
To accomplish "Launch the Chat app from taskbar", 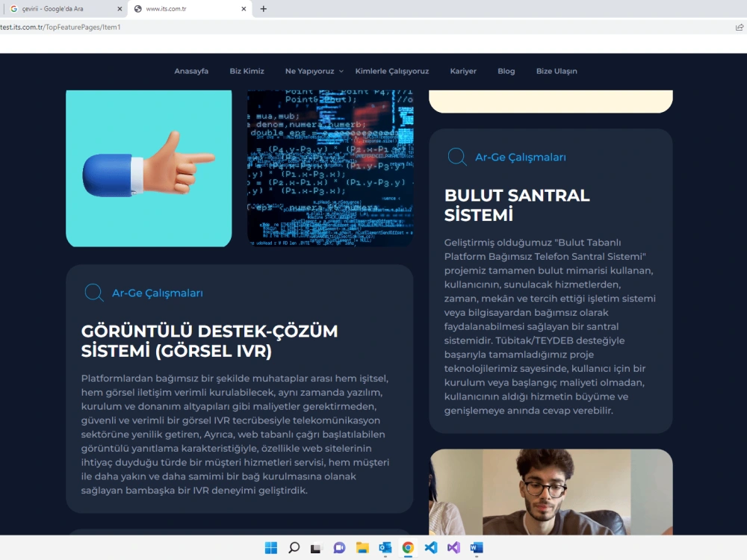I will (339, 547).
